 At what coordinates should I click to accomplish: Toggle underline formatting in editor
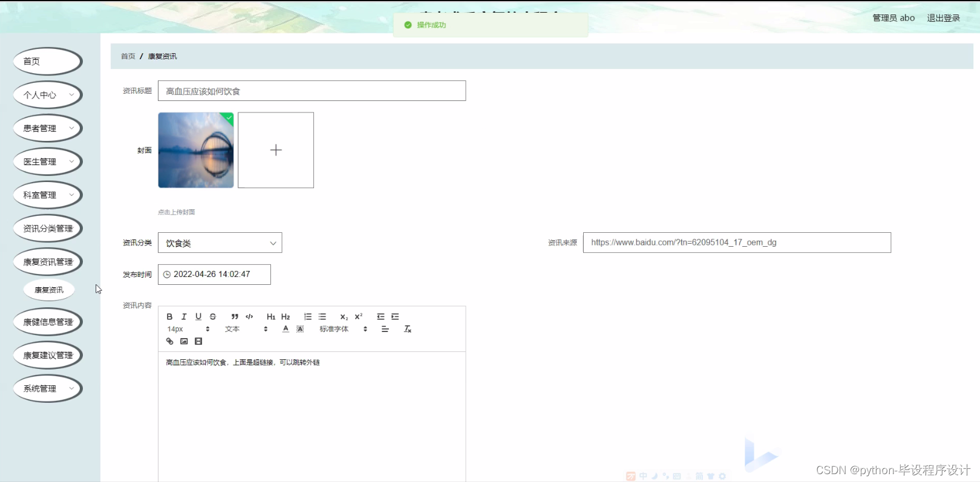[198, 316]
